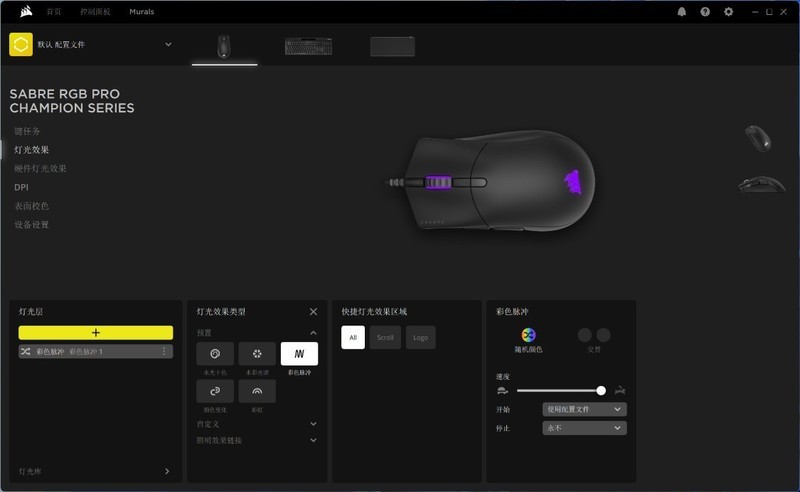Click the shuffle icon on 彩色脉冲 1 layer
The width and height of the screenshot is (800, 492).
click(26, 352)
